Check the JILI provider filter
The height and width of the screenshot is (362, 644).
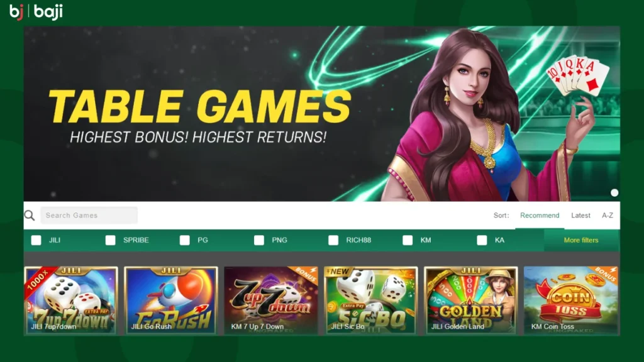click(36, 240)
